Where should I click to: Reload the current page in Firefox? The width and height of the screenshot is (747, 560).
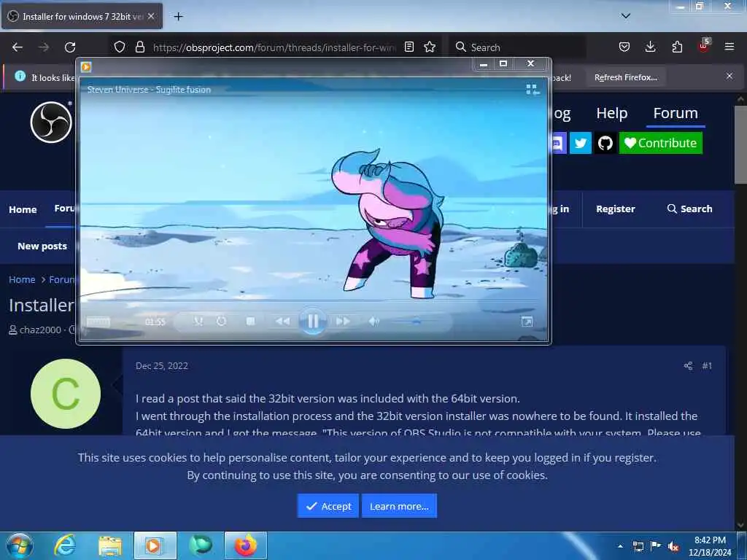(70, 47)
